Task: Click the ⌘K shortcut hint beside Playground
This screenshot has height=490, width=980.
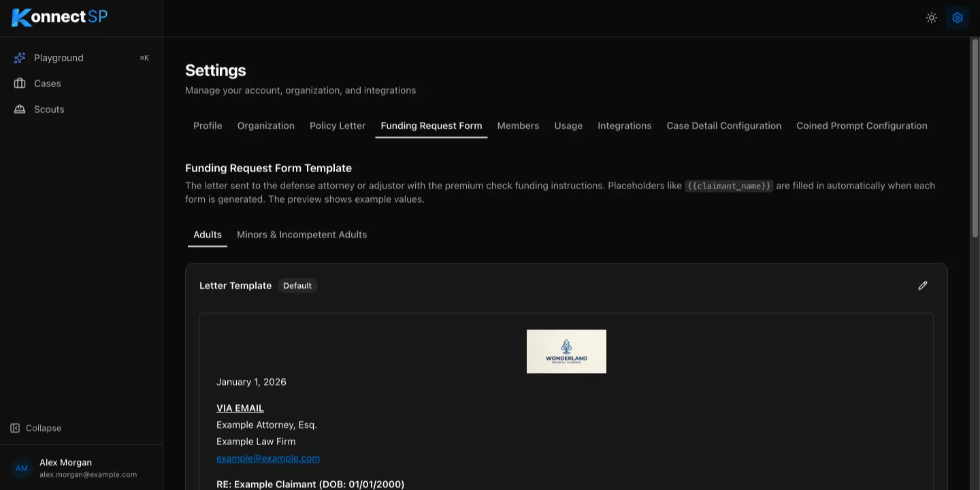Action: pos(144,58)
